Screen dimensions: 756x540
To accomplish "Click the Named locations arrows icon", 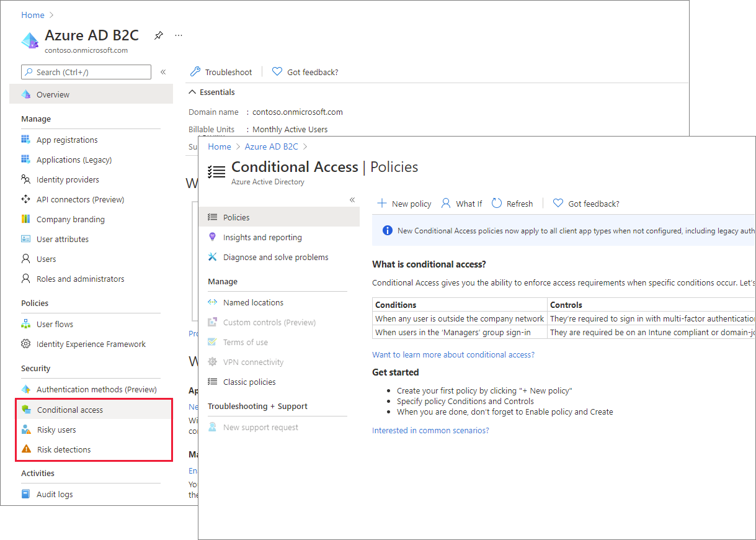I will pyautogui.click(x=213, y=302).
